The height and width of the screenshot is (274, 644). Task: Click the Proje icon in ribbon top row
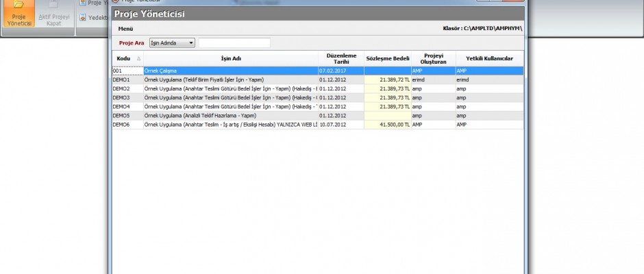coord(83,3)
